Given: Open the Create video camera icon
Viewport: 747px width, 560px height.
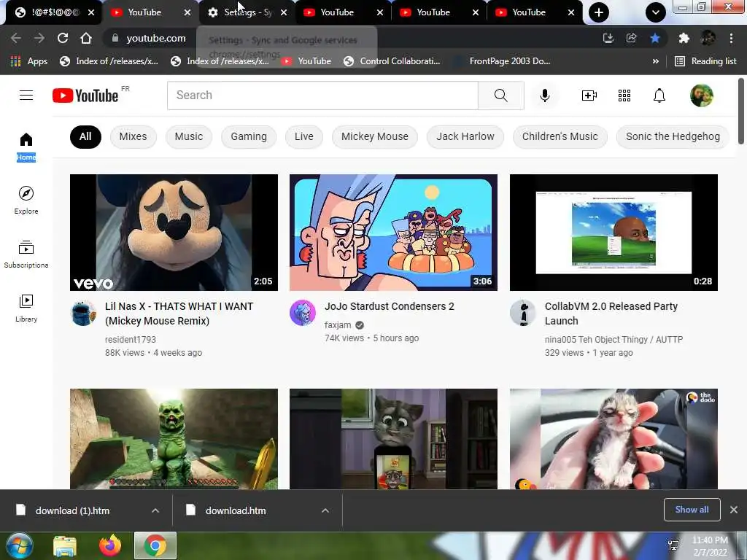Looking at the screenshot, I should click(589, 96).
